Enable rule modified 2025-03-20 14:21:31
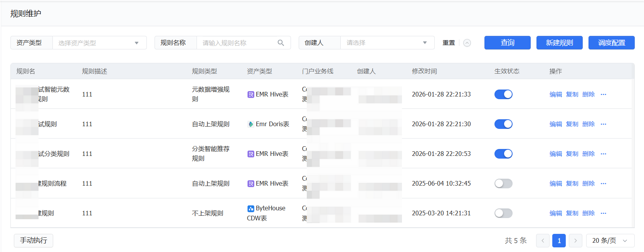Screen dimensions: 644x252 point(503,213)
